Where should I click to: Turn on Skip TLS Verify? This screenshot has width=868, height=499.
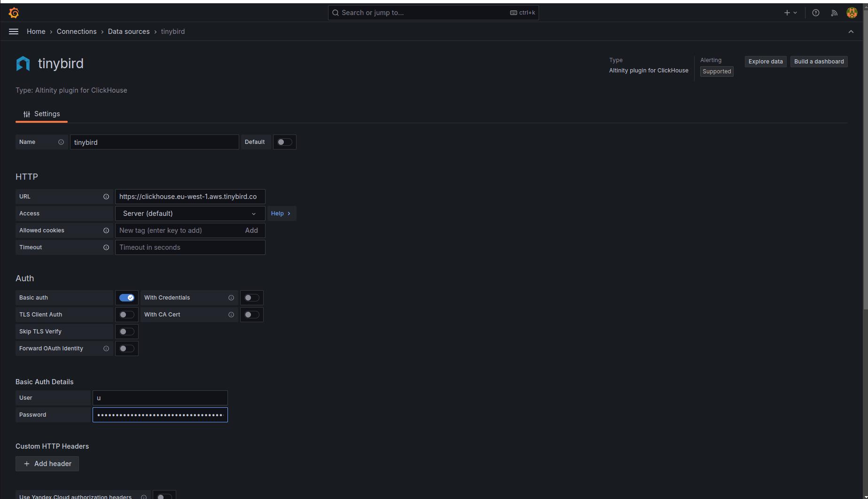tap(126, 331)
